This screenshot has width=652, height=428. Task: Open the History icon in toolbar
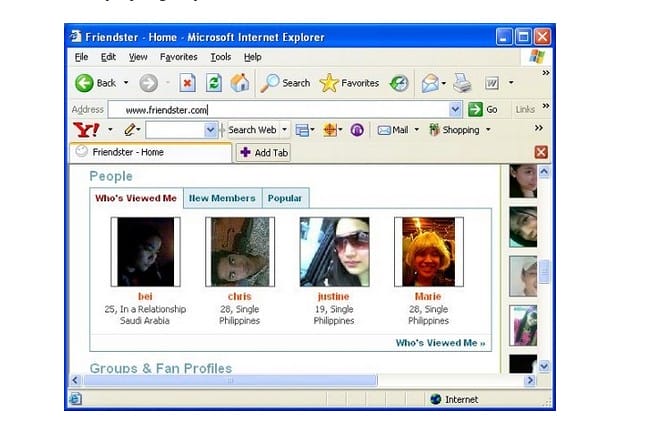pos(399,83)
